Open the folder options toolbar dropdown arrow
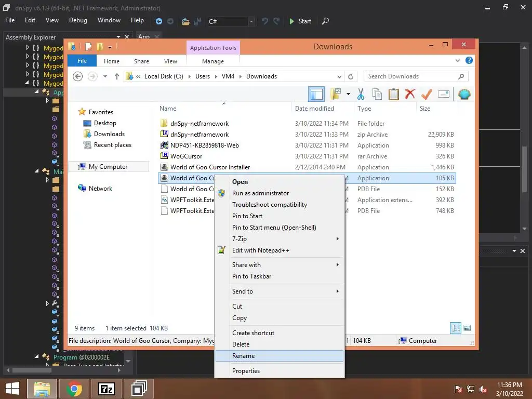 click(x=348, y=94)
